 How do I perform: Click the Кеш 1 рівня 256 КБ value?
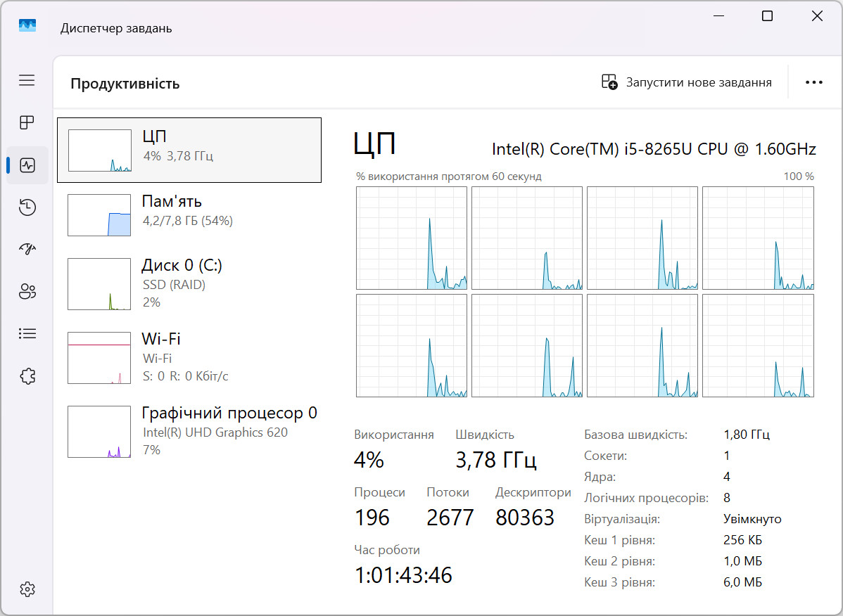click(743, 540)
